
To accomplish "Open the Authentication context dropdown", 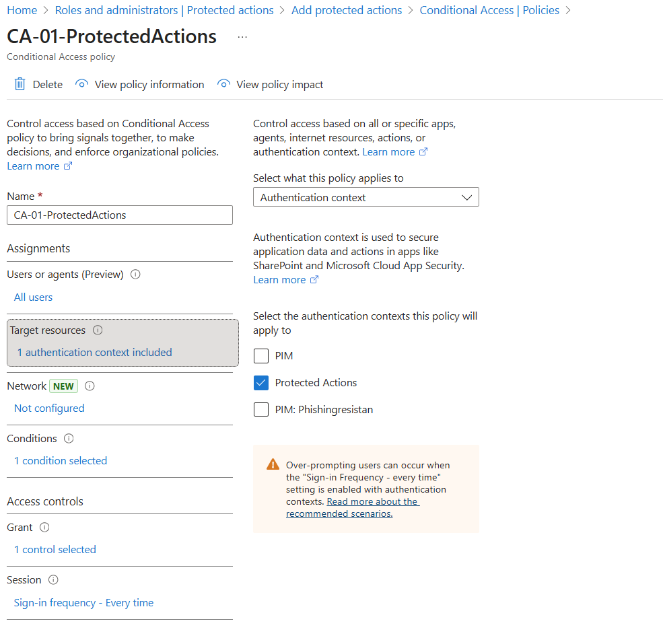I will point(365,197).
